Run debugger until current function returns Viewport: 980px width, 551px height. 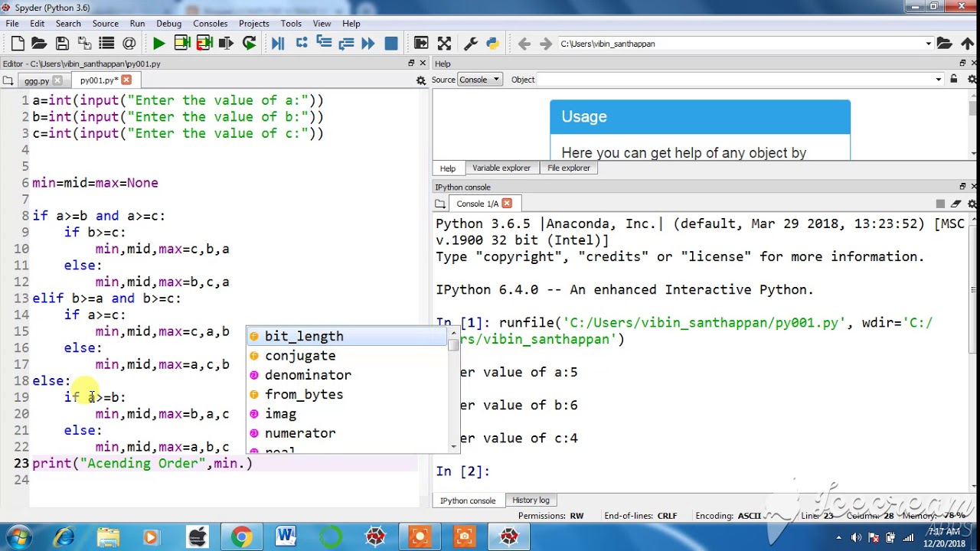[x=346, y=44]
